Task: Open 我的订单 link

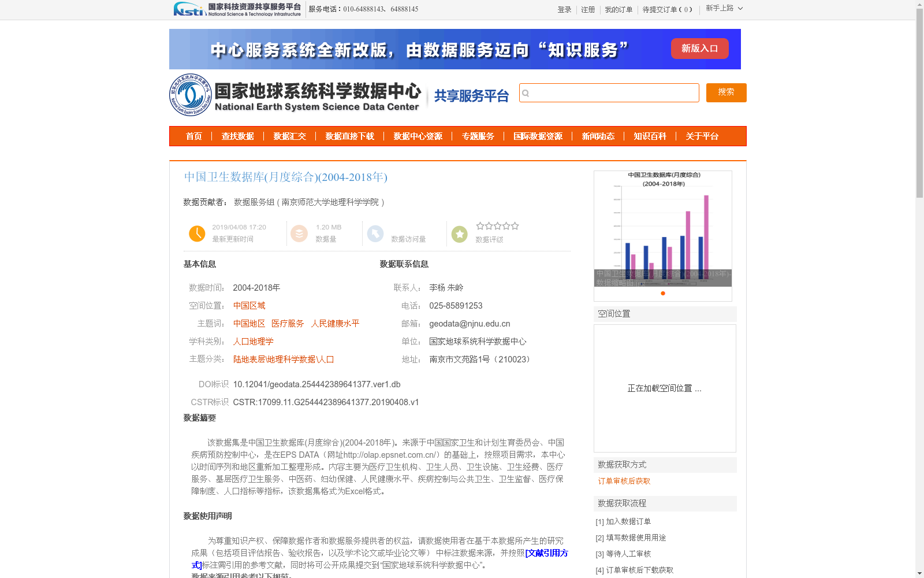Action: pyautogui.click(x=619, y=10)
